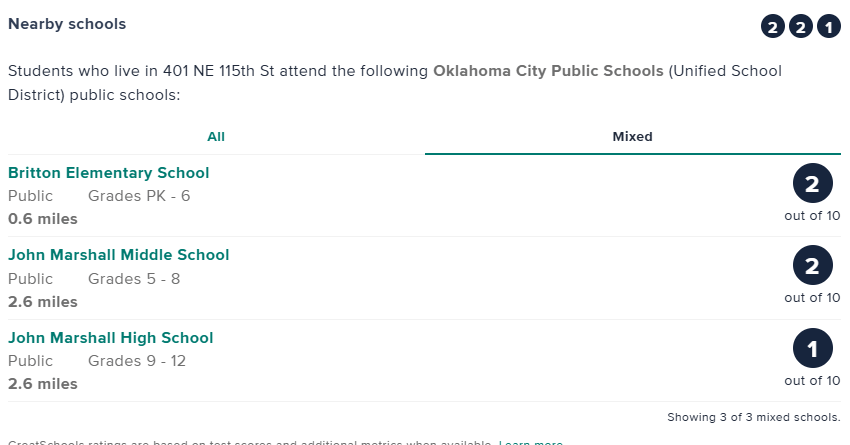Click Grades PK - 6 label
The height and width of the screenshot is (445, 850).
click(x=139, y=196)
